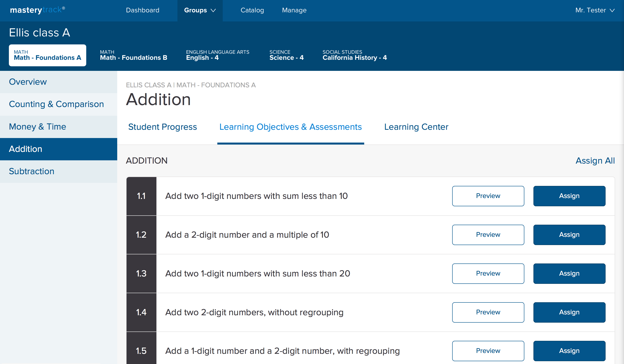
Task: Click the 1.5 objective number tile
Action: pos(141,350)
